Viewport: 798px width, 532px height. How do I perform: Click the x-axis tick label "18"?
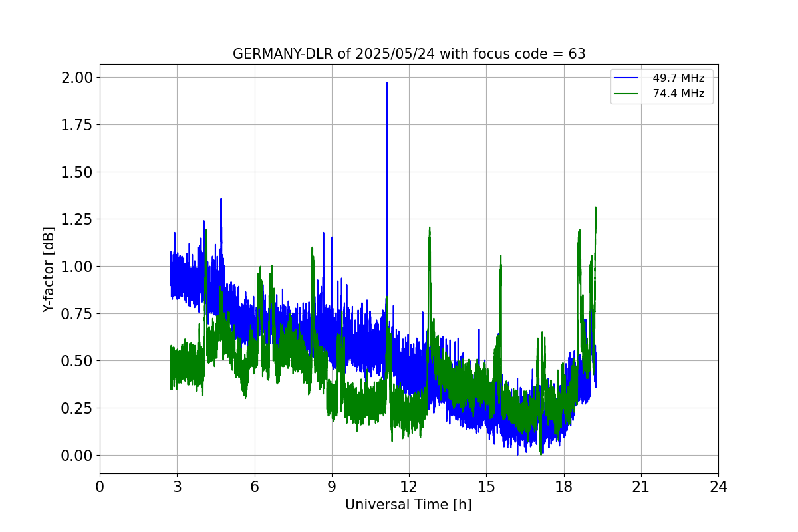tap(564, 487)
